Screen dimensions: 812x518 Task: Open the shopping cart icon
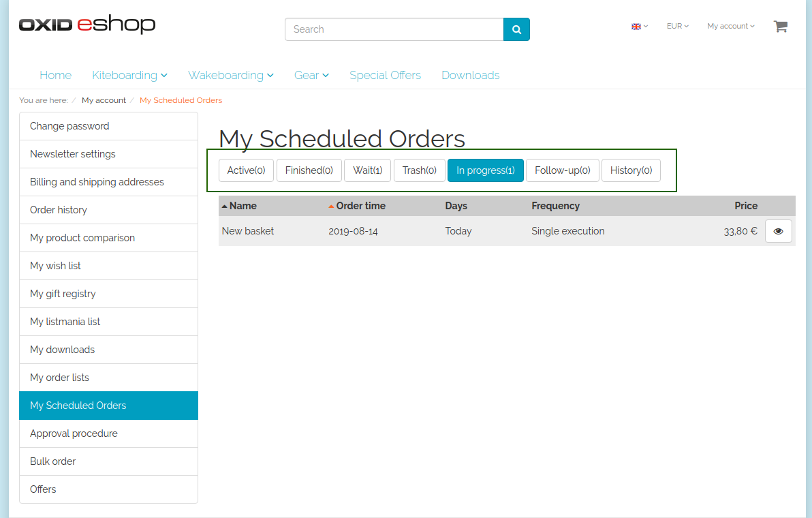[781, 27]
